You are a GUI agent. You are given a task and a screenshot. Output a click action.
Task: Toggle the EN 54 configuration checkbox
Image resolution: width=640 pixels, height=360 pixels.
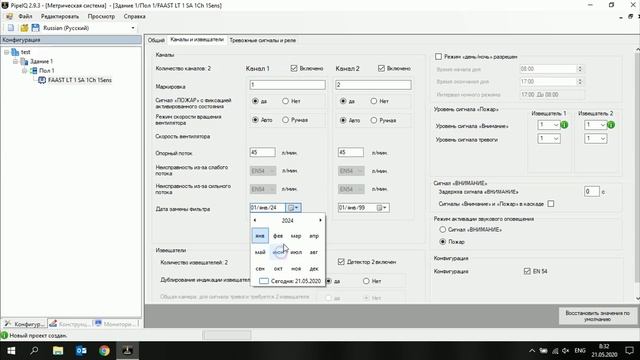pyautogui.click(x=527, y=271)
